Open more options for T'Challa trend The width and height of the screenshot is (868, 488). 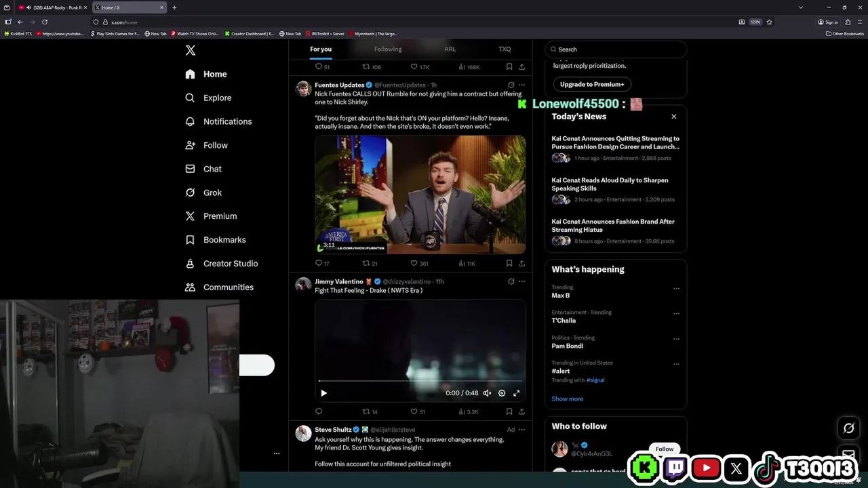pos(676,314)
